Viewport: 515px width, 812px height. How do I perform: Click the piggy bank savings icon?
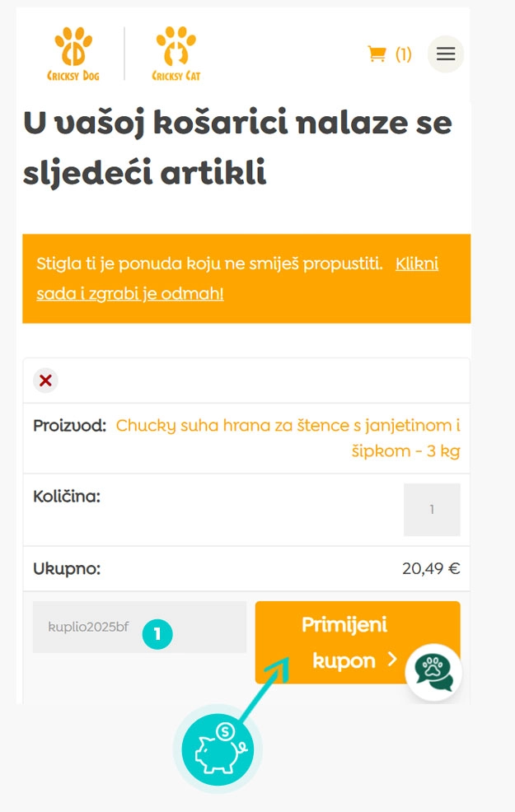pos(218,749)
